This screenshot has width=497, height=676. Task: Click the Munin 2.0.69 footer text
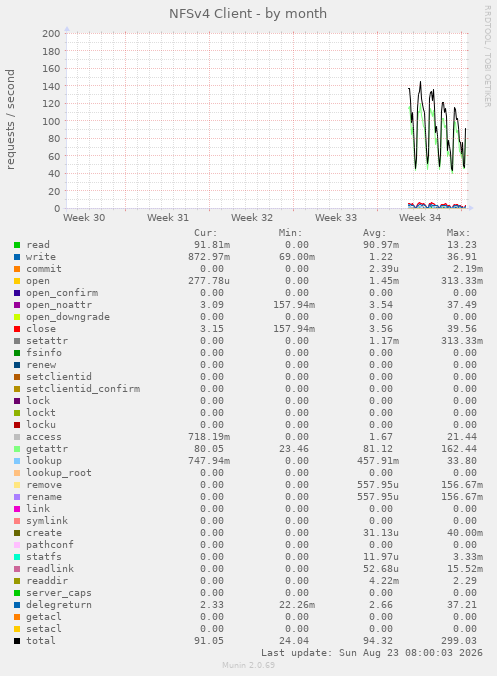click(x=248, y=665)
